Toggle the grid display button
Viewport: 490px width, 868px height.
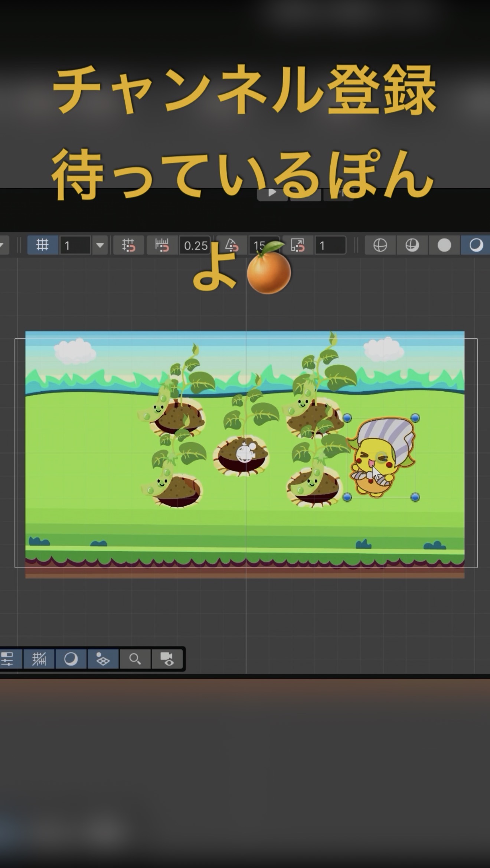(x=42, y=245)
